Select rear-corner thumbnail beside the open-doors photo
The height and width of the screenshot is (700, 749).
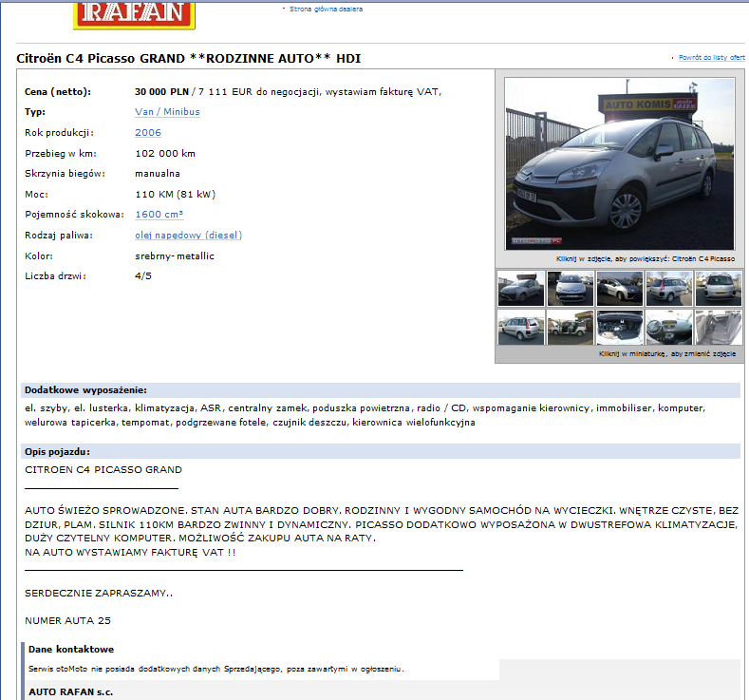520,328
